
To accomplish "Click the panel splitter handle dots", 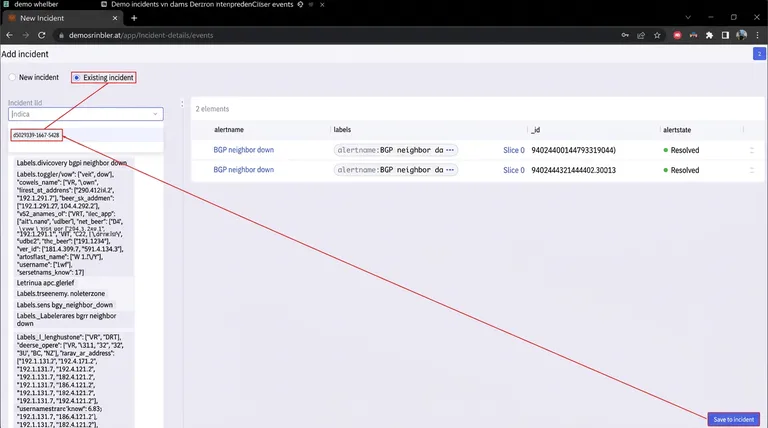I will tap(182, 104).
